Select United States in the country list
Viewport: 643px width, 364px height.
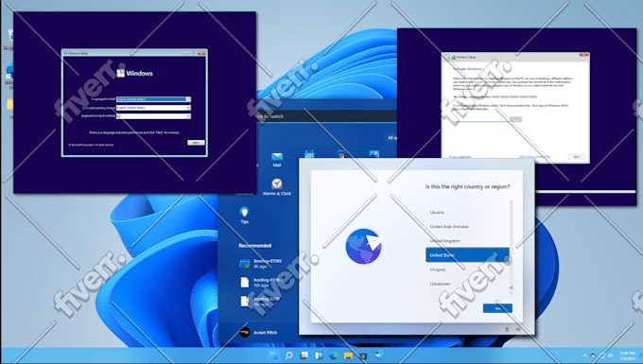pos(467,255)
